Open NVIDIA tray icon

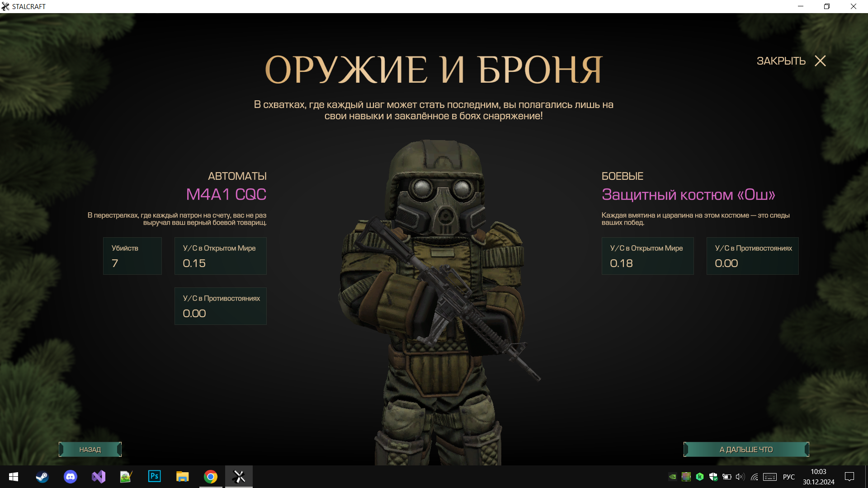click(x=673, y=477)
